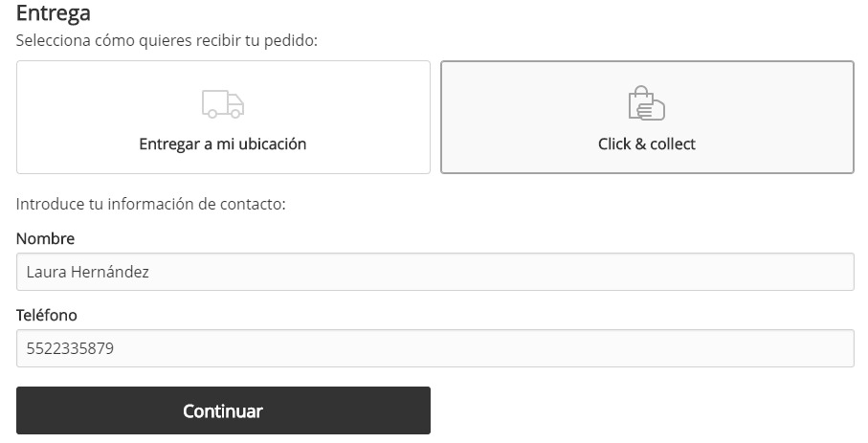Click the "Teléfono" field label

tap(46, 315)
